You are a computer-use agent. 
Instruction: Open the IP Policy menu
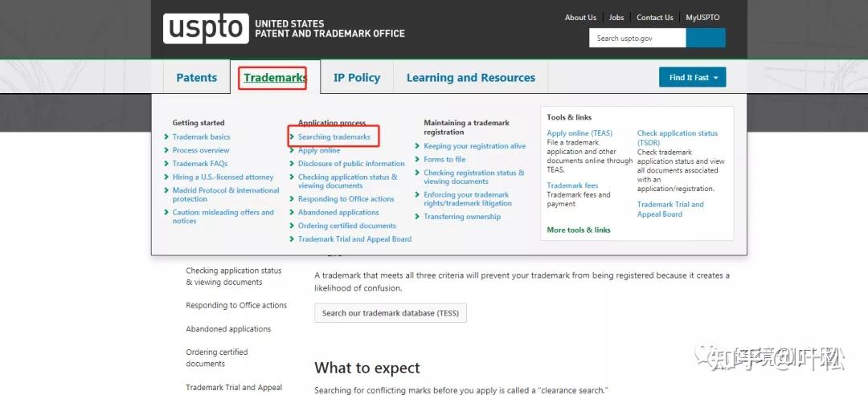[x=357, y=78]
